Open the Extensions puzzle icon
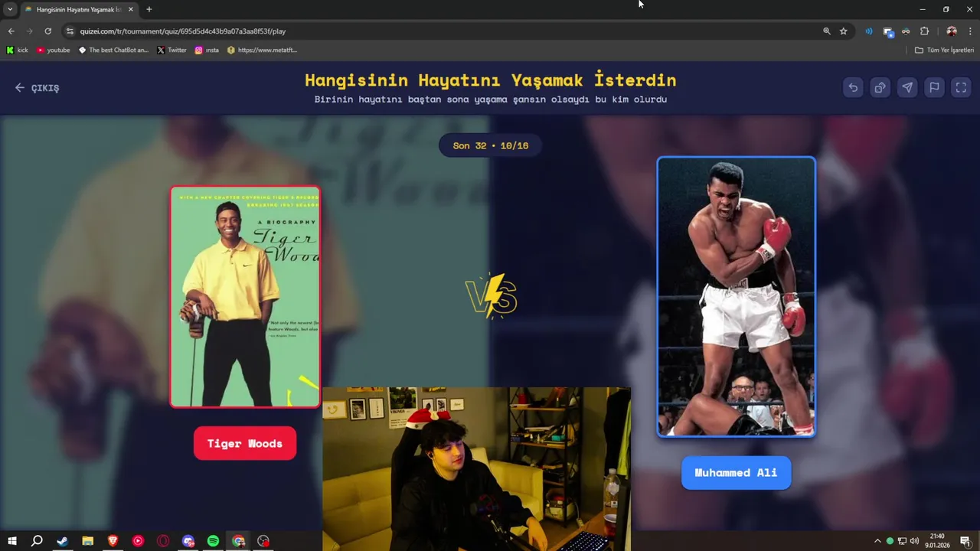Screen dimensions: 980x551 point(924,31)
